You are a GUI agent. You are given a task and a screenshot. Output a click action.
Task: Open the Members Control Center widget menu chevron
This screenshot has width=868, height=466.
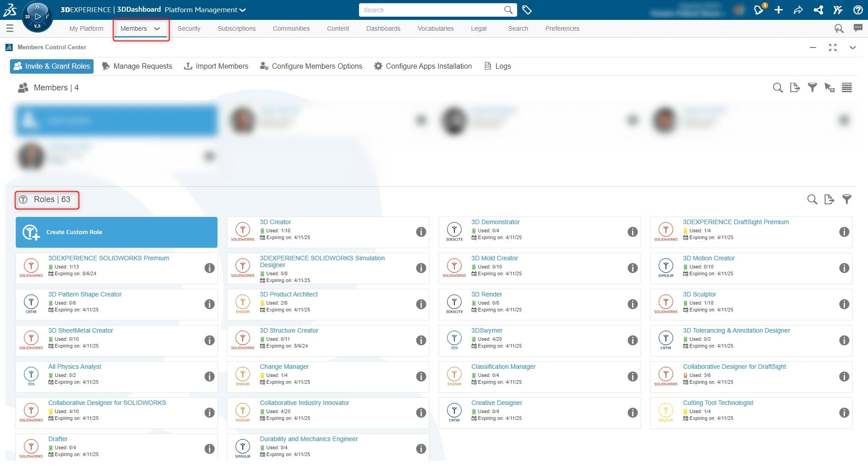click(x=853, y=47)
